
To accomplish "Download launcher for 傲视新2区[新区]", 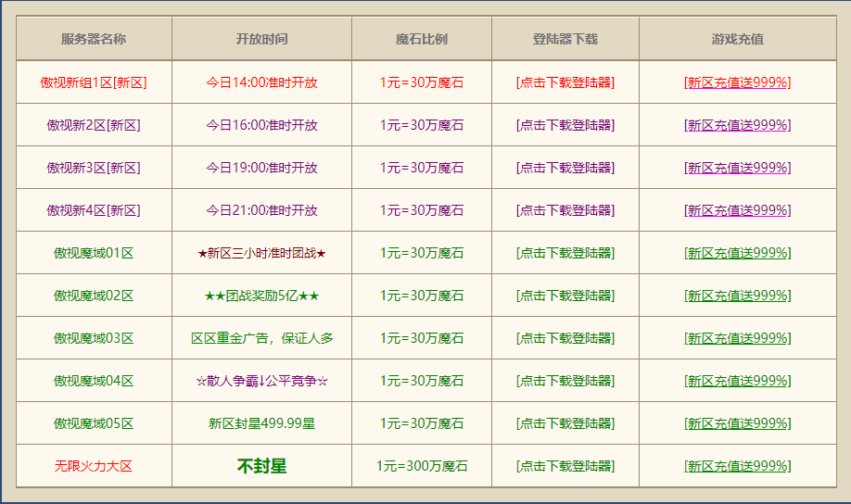I will (x=565, y=125).
